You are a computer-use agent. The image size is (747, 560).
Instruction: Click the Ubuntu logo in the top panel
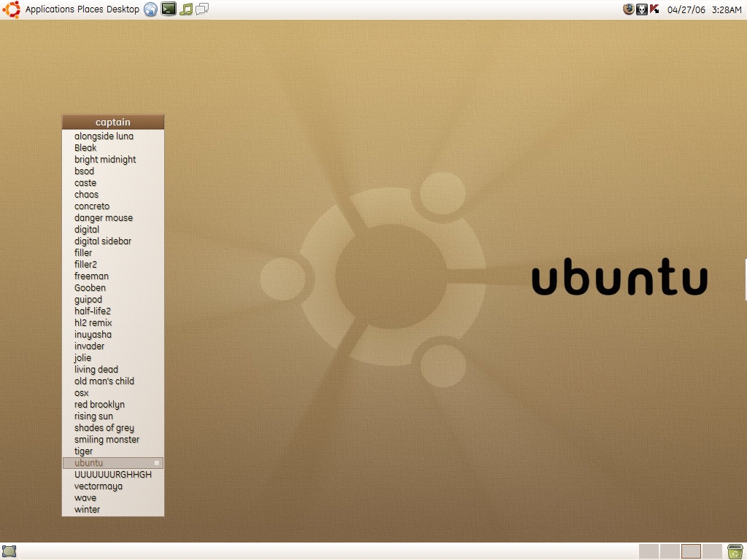pos(11,9)
